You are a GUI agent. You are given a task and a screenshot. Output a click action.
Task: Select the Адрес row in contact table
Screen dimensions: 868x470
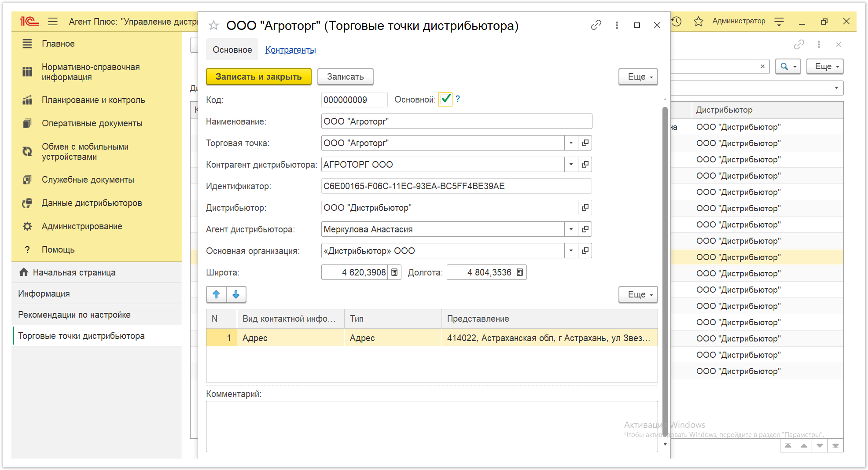pos(432,338)
